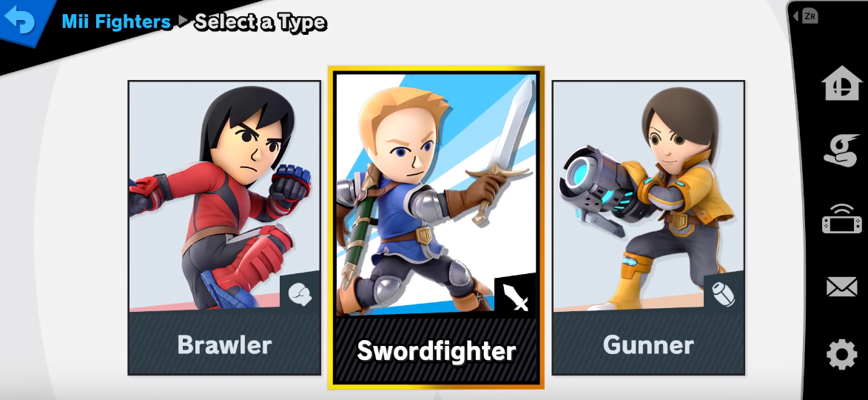Viewport: 868px width, 400px height.
Task: Select the Brawler label
Action: click(x=224, y=344)
